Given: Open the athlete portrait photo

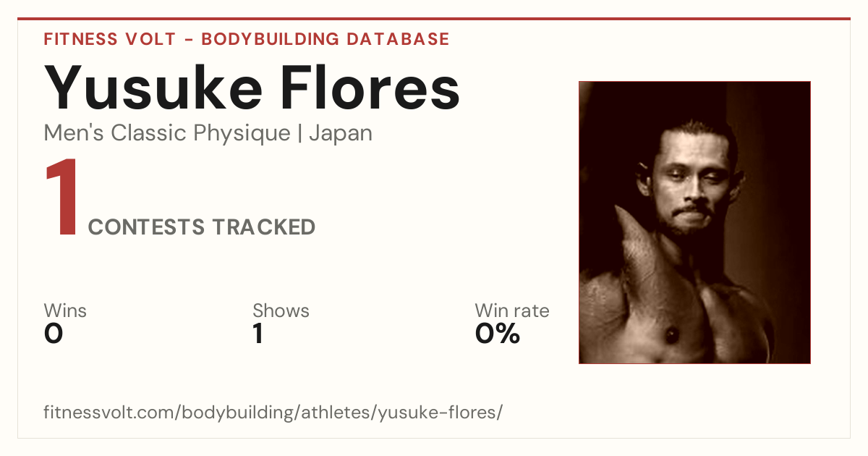Looking at the screenshot, I should point(694,222).
